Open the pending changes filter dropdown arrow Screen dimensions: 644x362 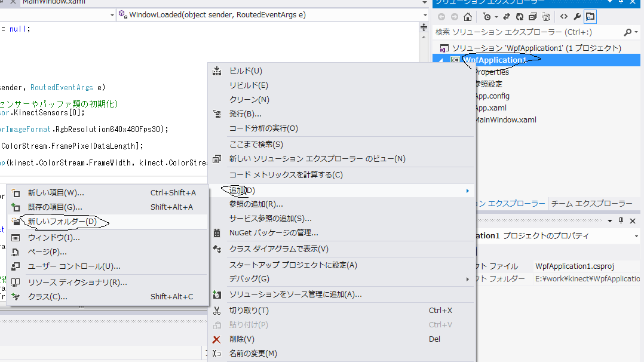(496, 17)
